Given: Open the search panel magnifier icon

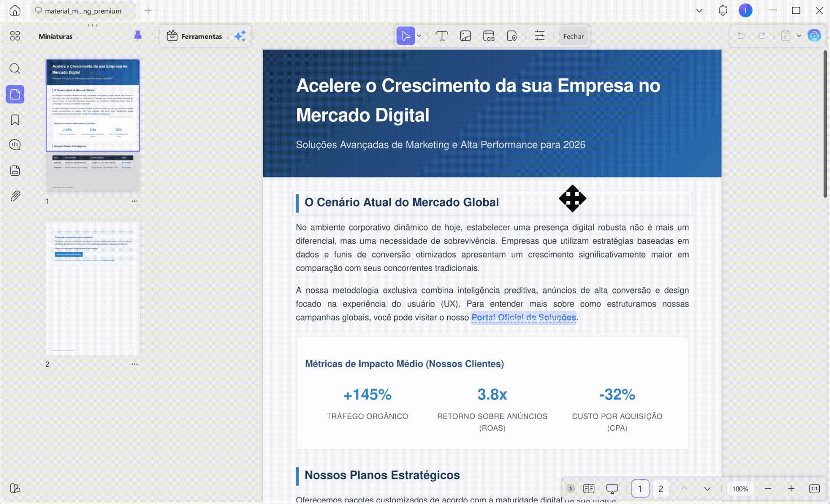Looking at the screenshot, I should click(15, 69).
